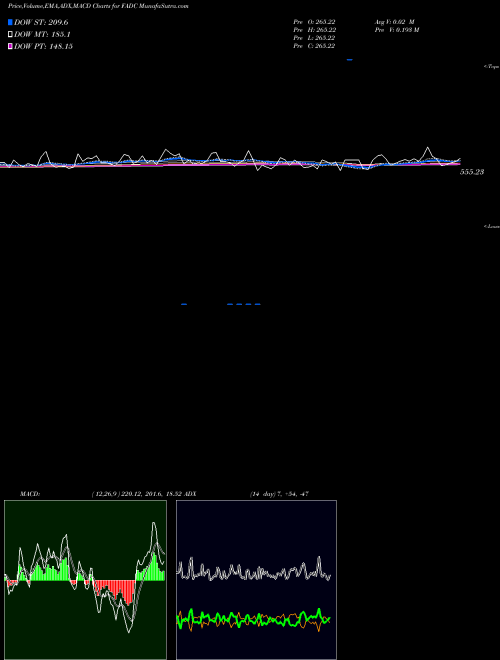The width and height of the screenshot is (500, 660).
Task: Select the 'DOW ST: 209.6' legend label
Action: (x=41, y=22)
